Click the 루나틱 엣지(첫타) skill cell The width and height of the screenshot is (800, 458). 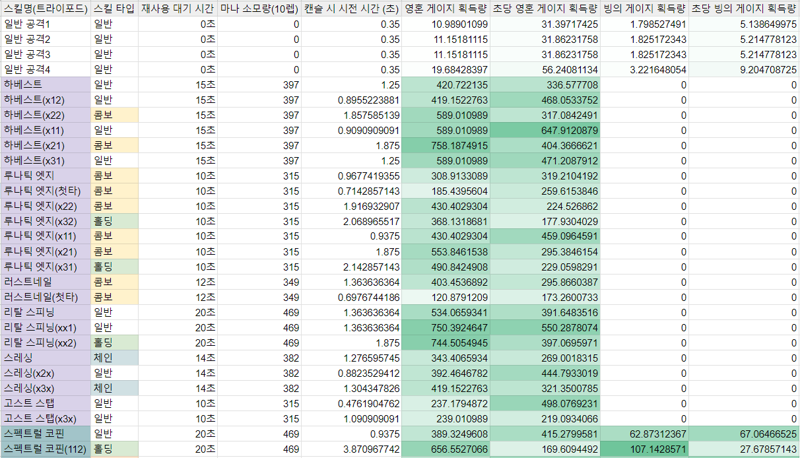pyautogui.click(x=45, y=190)
